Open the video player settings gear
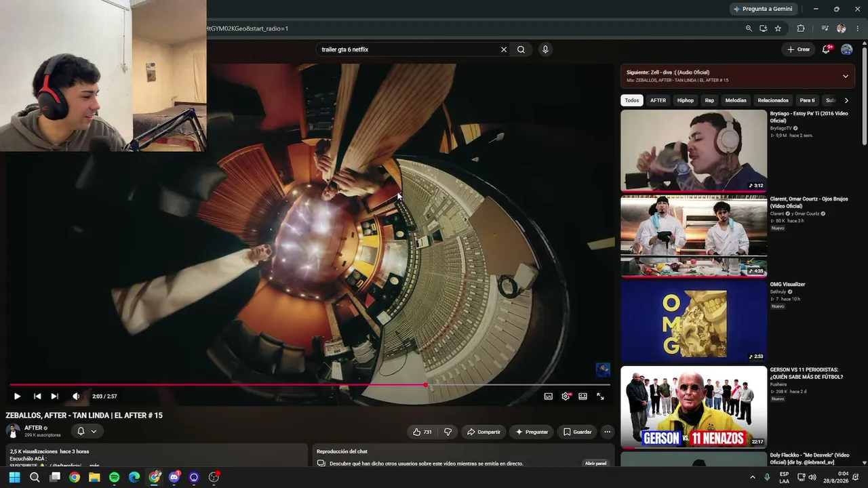Viewport: 868px width, 488px height. point(566,396)
